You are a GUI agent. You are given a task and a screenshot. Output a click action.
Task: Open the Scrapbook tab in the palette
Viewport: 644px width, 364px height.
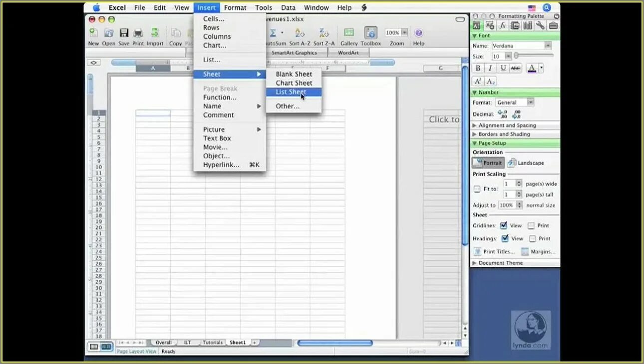515,25
